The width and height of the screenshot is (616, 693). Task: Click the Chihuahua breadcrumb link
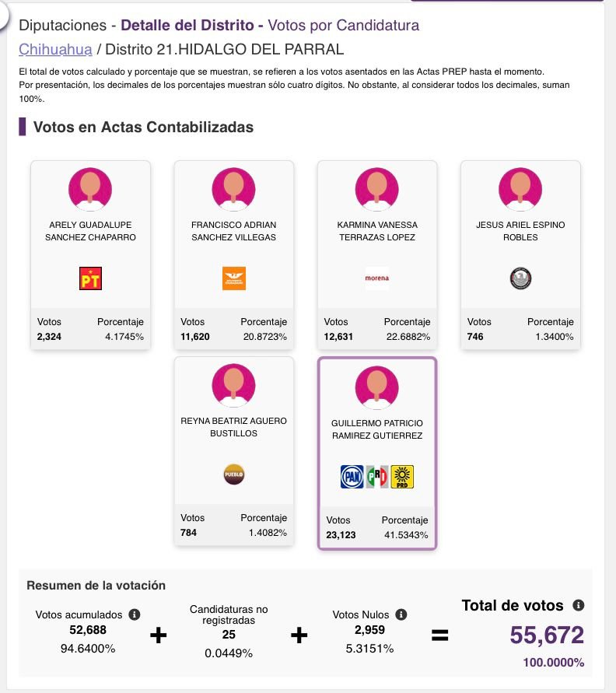click(55, 50)
